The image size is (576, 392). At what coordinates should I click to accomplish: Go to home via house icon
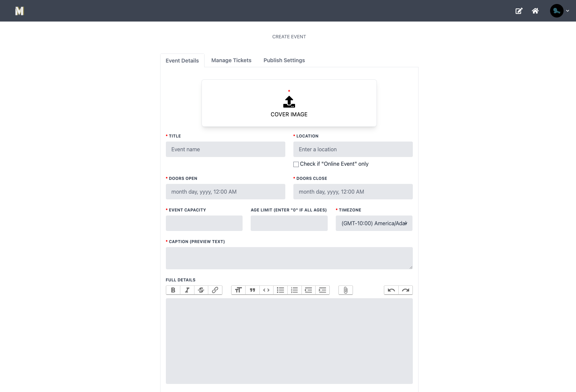click(535, 11)
